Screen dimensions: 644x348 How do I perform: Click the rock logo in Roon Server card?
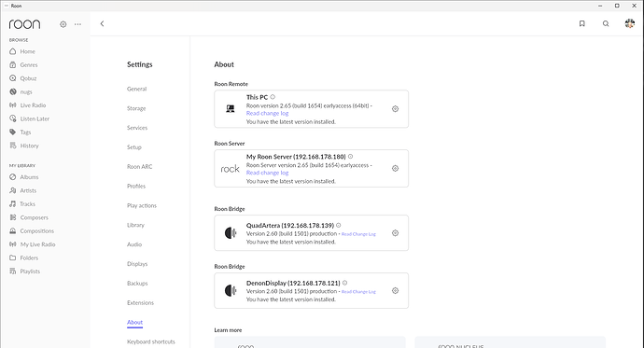[230, 169]
